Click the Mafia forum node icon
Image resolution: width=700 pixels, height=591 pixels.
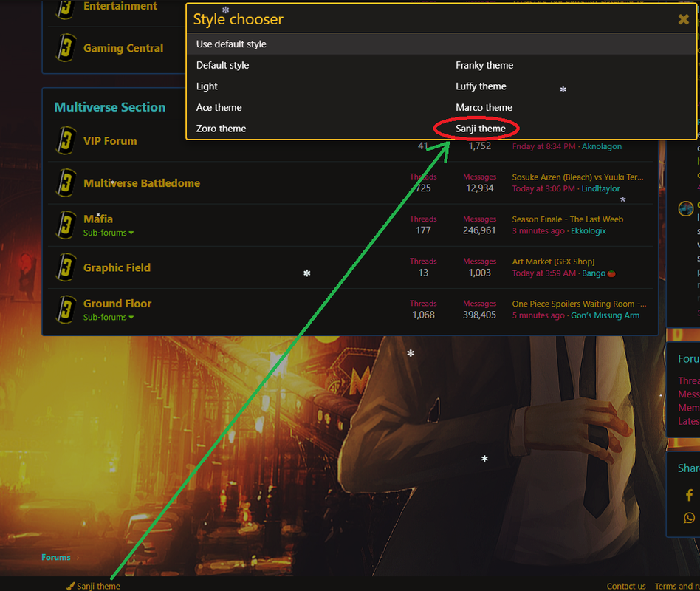click(x=66, y=225)
